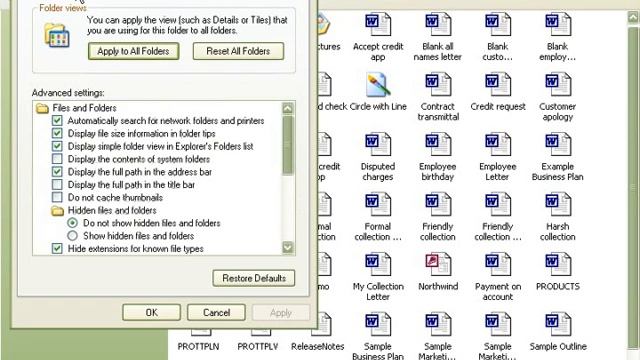640x360 pixels.
Task: Select the Blank employ… document icon
Action: coord(558,24)
